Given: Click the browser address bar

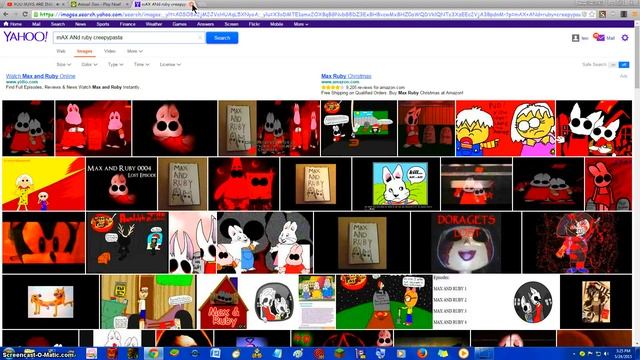Looking at the screenshot, I should [310, 14].
